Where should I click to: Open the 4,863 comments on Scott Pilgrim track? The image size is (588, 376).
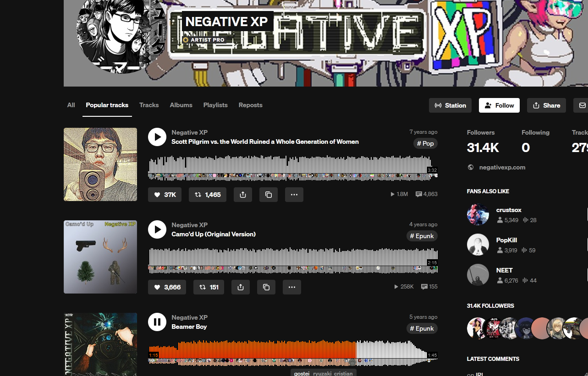click(x=426, y=194)
